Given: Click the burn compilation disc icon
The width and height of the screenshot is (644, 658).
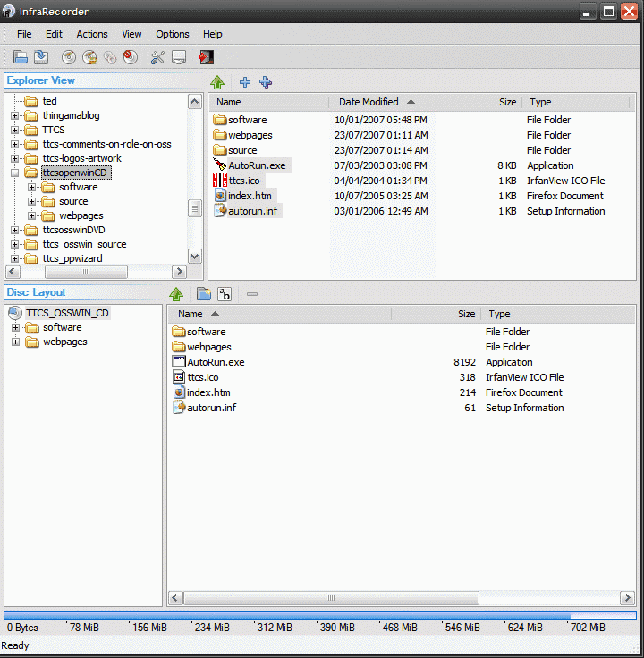Looking at the screenshot, I should [x=69, y=57].
